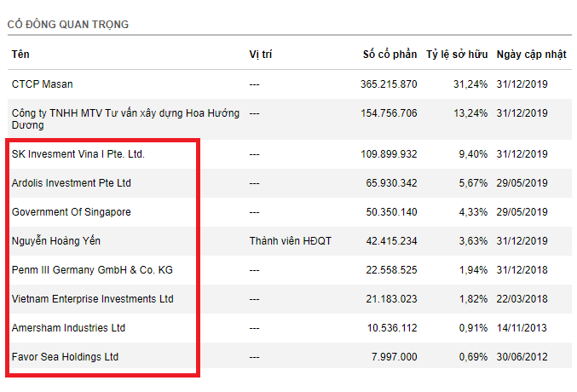Click Thành viên HĐQT position text
577x392 pixels.
290,241
